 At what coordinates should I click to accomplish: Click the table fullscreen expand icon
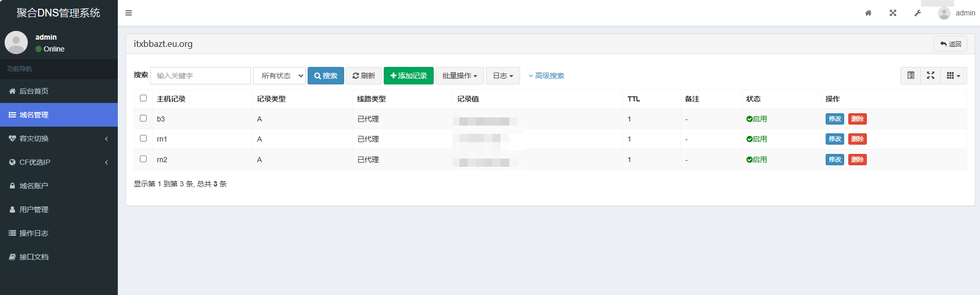[931, 76]
